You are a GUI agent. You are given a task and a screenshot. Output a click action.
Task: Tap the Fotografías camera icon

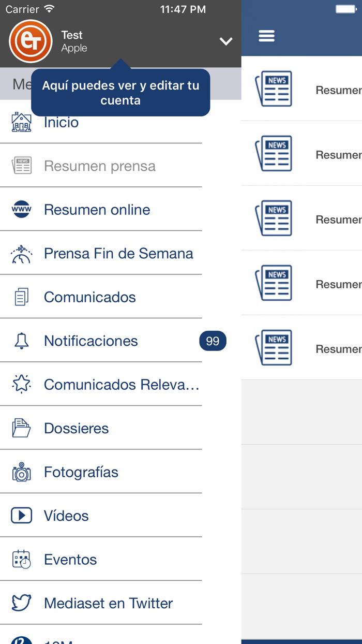(x=21, y=472)
